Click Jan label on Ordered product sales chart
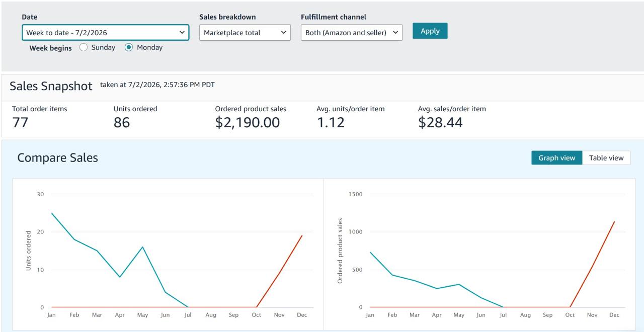Image resolution: width=644 pixels, height=332 pixels. coord(370,315)
